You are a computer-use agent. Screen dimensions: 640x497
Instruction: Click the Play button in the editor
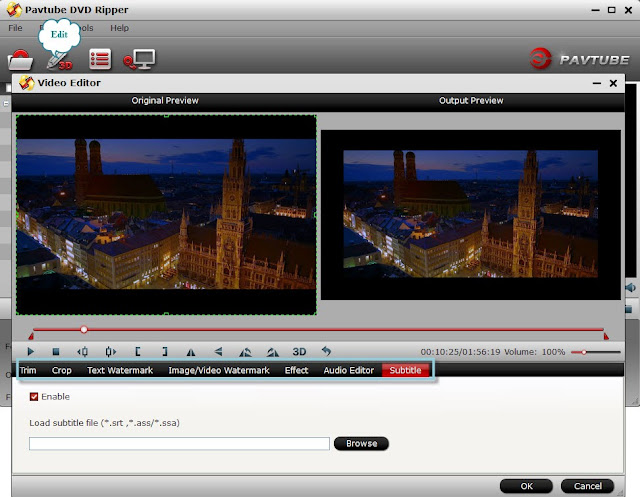[30, 351]
